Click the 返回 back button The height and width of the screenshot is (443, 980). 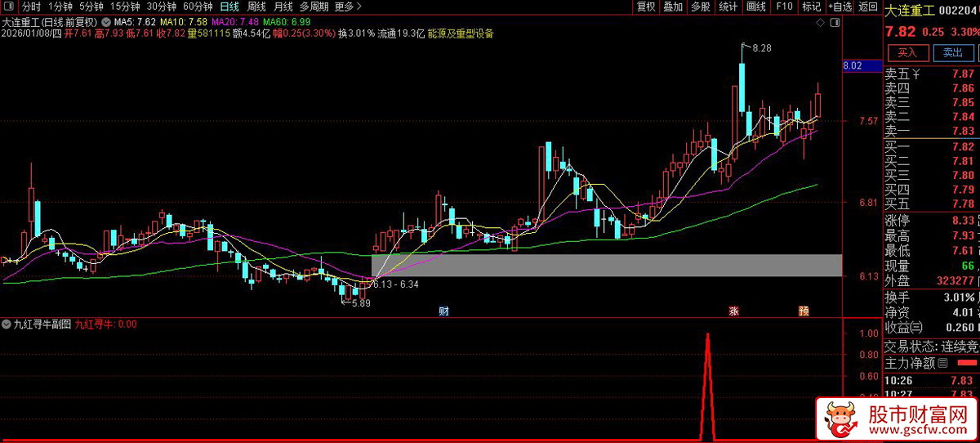click(866, 7)
